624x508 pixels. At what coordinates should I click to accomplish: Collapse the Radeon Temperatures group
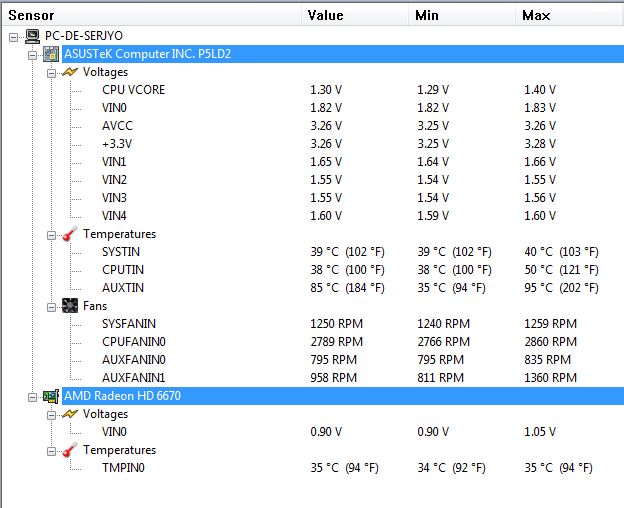(x=51, y=452)
